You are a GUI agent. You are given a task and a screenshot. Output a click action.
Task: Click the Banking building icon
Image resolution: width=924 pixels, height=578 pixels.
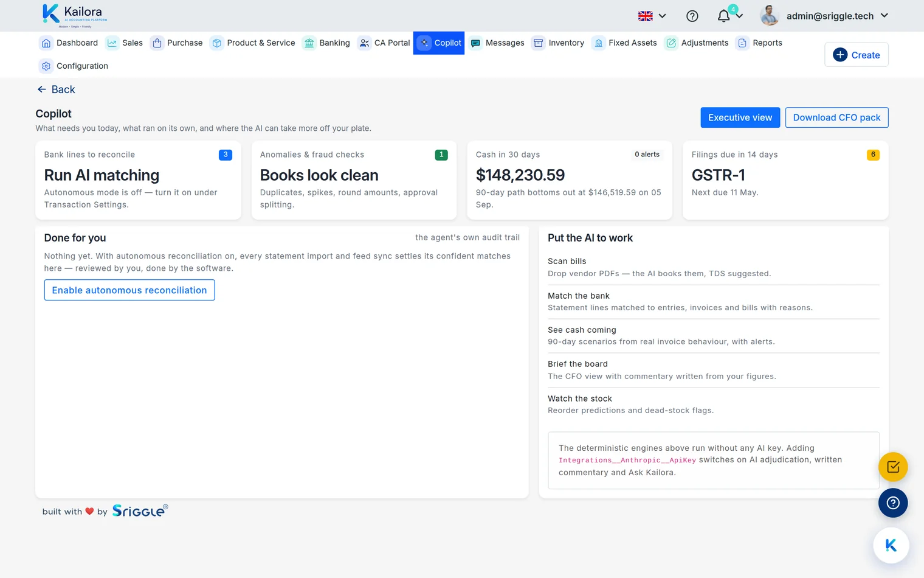[x=309, y=43]
